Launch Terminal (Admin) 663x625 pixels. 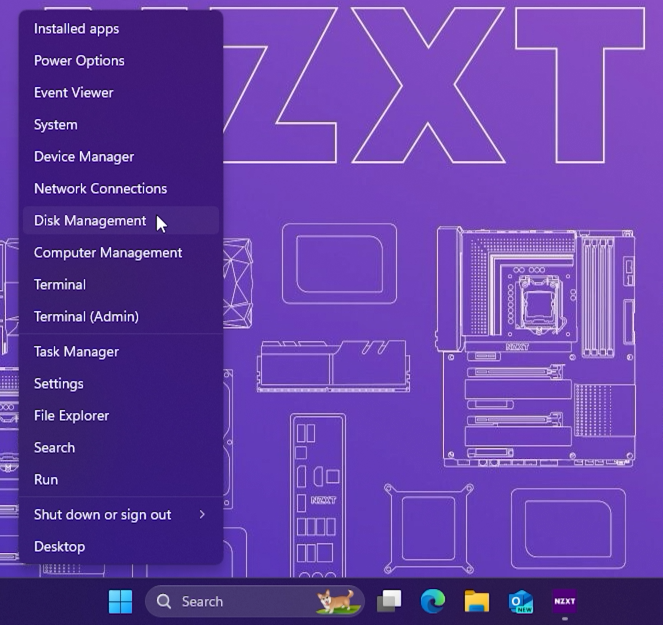click(121, 317)
